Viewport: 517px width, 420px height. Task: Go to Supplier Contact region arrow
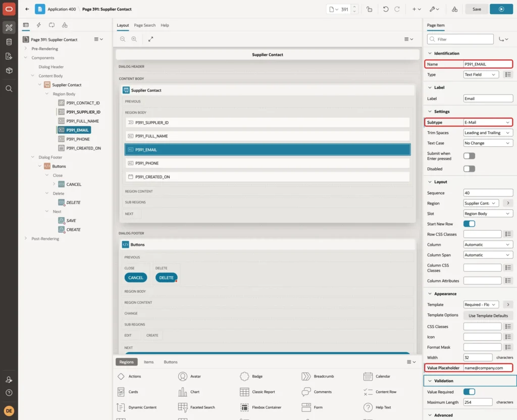point(508,203)
